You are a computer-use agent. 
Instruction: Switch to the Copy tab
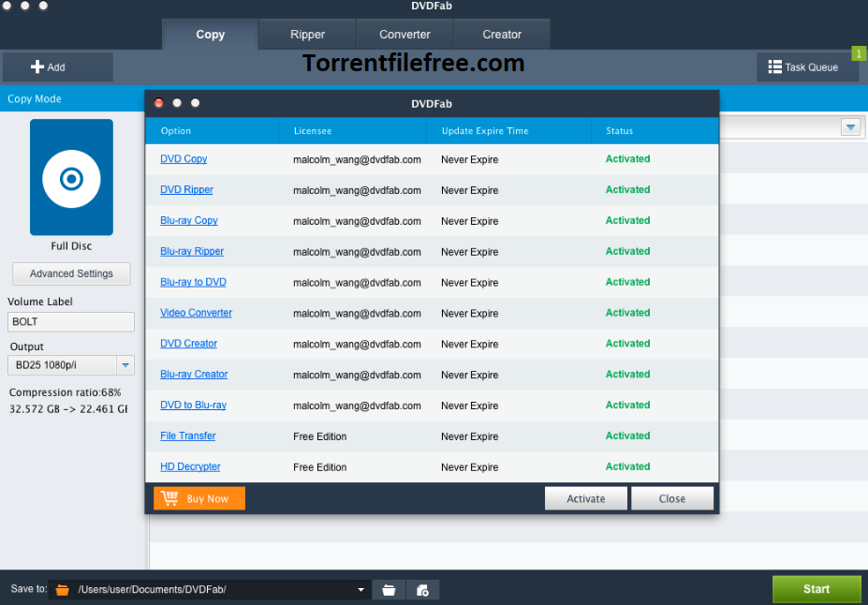click(211, 35)
